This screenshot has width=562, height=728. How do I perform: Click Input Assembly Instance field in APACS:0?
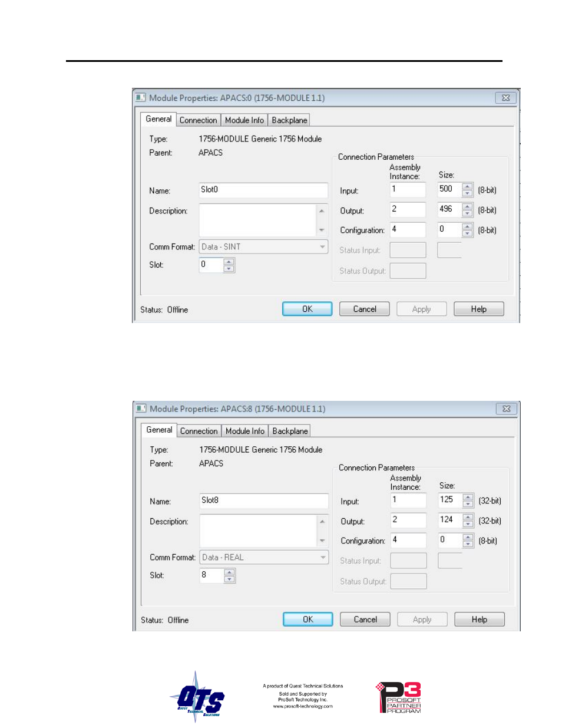click(x=408, y=190)
